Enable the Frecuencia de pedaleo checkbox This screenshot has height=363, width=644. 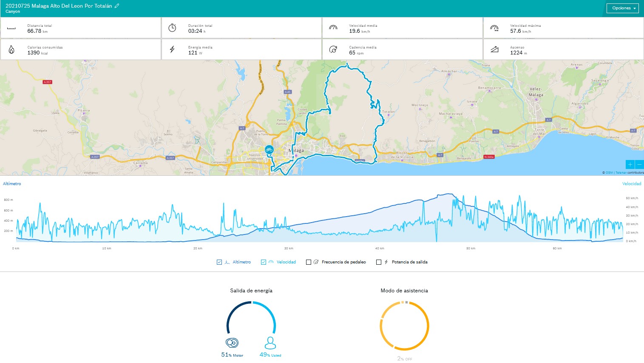point(309,262)
